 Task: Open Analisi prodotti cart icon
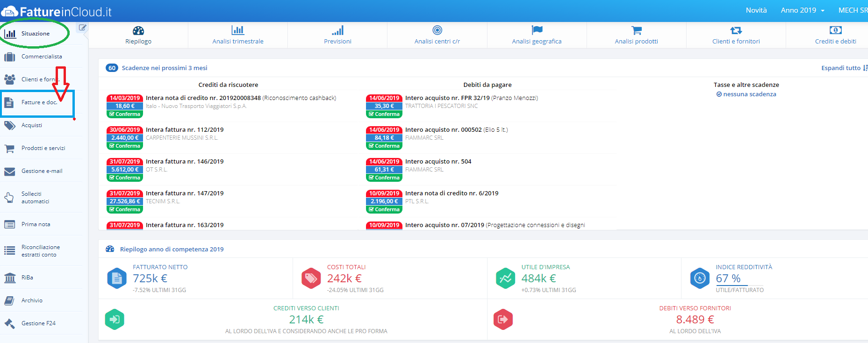coord(636,31)
